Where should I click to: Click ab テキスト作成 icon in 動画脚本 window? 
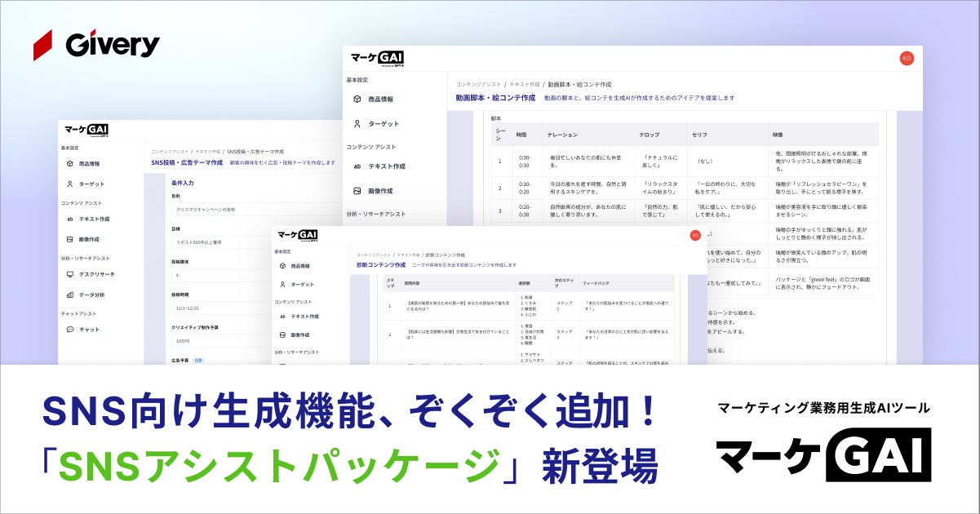coord(357,166)
